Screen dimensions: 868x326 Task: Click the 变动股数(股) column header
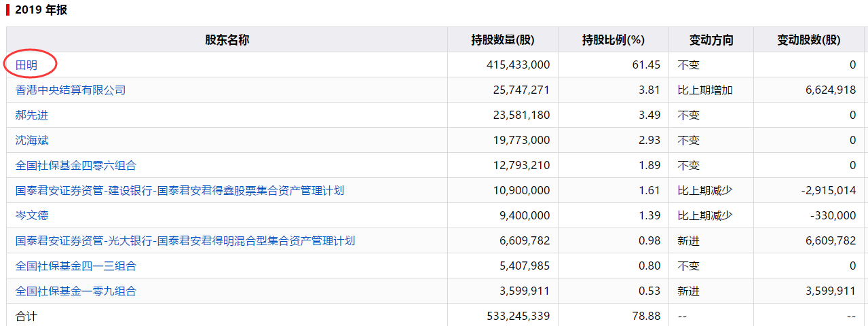809,39
